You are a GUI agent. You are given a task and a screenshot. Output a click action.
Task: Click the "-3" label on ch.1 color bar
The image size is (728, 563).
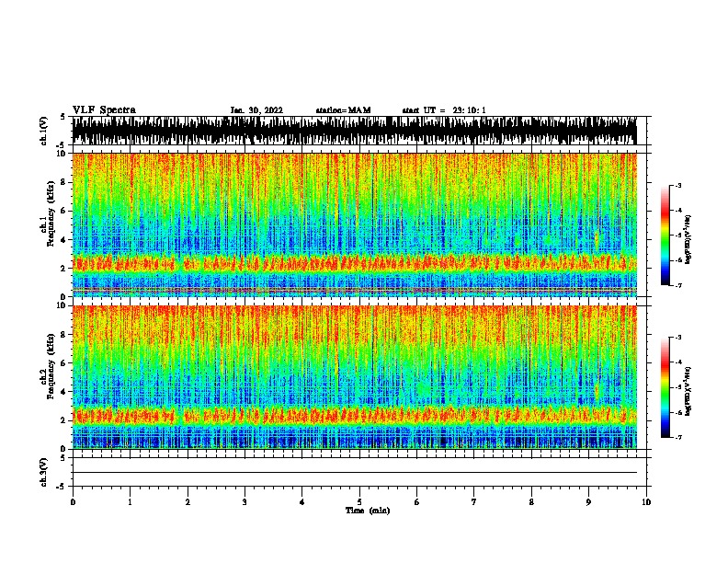coord(677,185)
